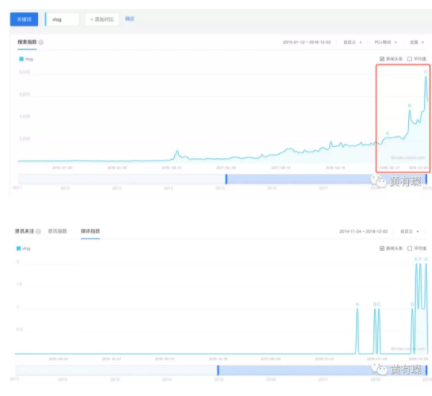The height and width of the screenshot is (396, 432).
Task: Click the vlog legend square in media index chart
Action: (19, 248)
